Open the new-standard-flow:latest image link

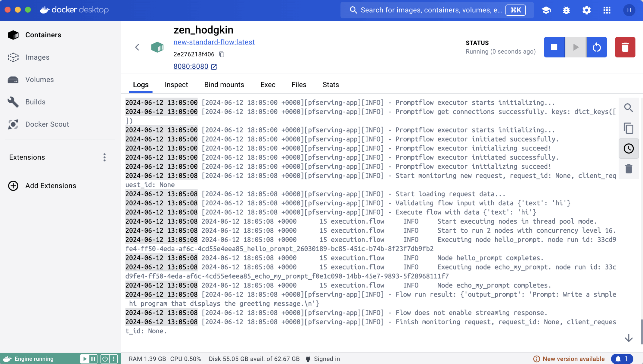pyautogui.click(x=214, y=42)
